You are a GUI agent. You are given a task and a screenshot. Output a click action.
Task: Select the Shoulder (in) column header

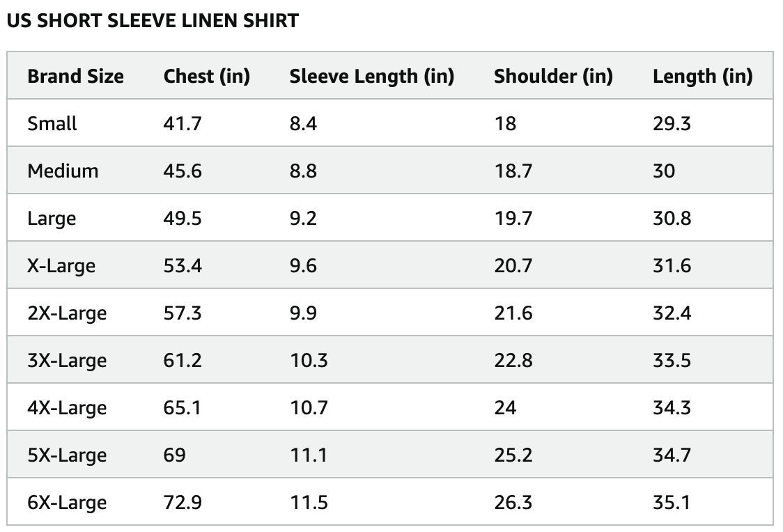(553, 76)
